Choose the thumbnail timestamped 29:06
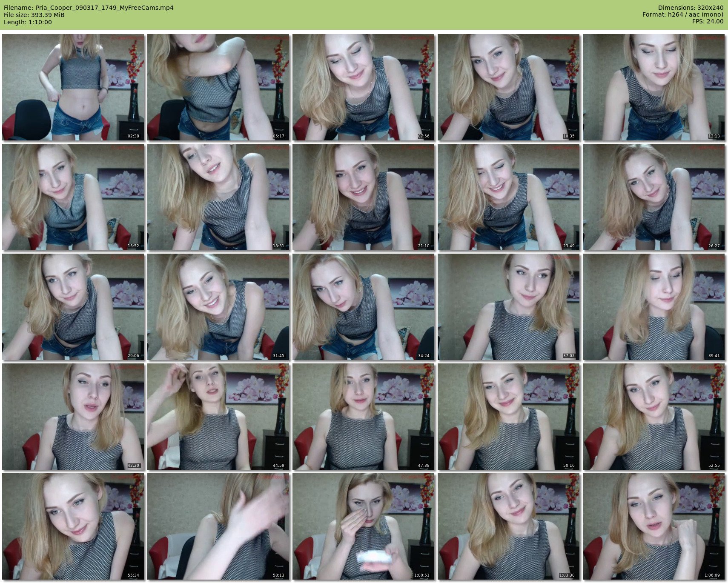This screenshot has width=728, height=583. (73, 307)
